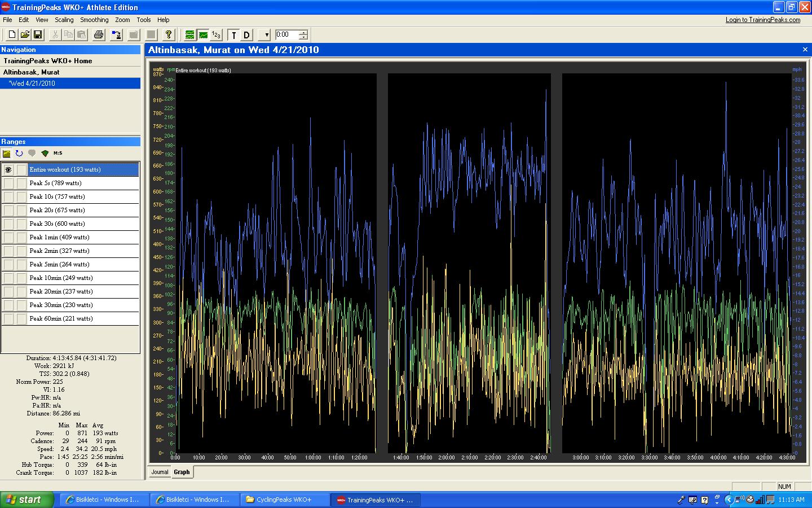This screenshot has width=812, height=508.
Task: Follow the Login to TrainingPeaks.com link
Action: point(763,20)
